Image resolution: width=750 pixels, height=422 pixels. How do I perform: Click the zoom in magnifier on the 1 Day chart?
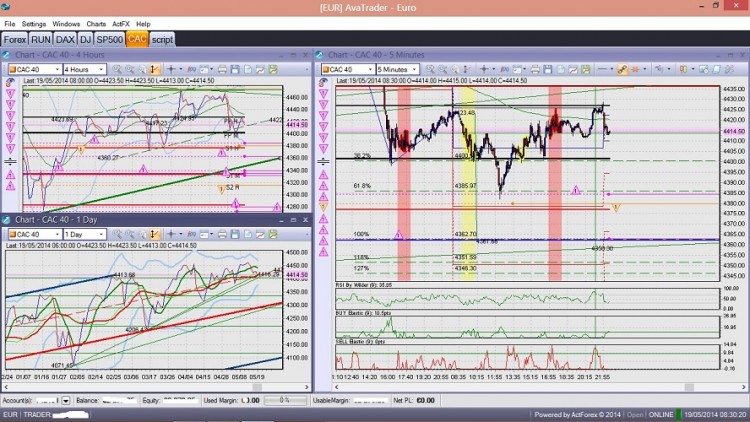point(117,234)
